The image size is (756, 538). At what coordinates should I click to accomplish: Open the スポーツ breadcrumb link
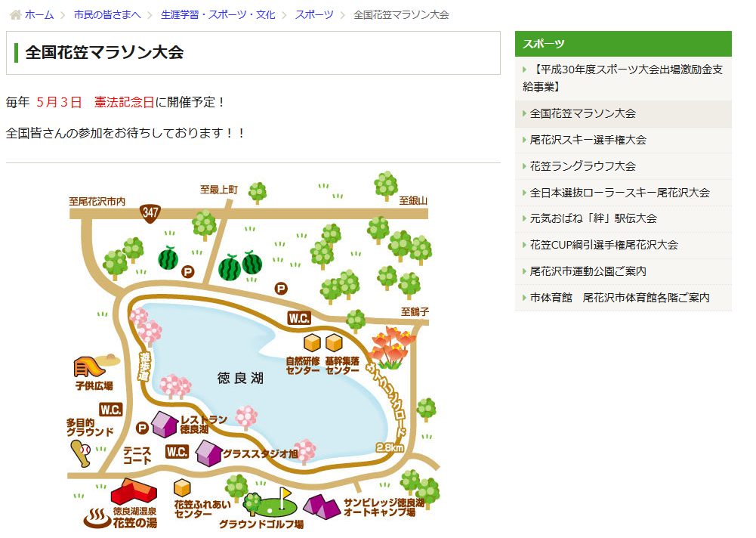[x=314, y=15]
